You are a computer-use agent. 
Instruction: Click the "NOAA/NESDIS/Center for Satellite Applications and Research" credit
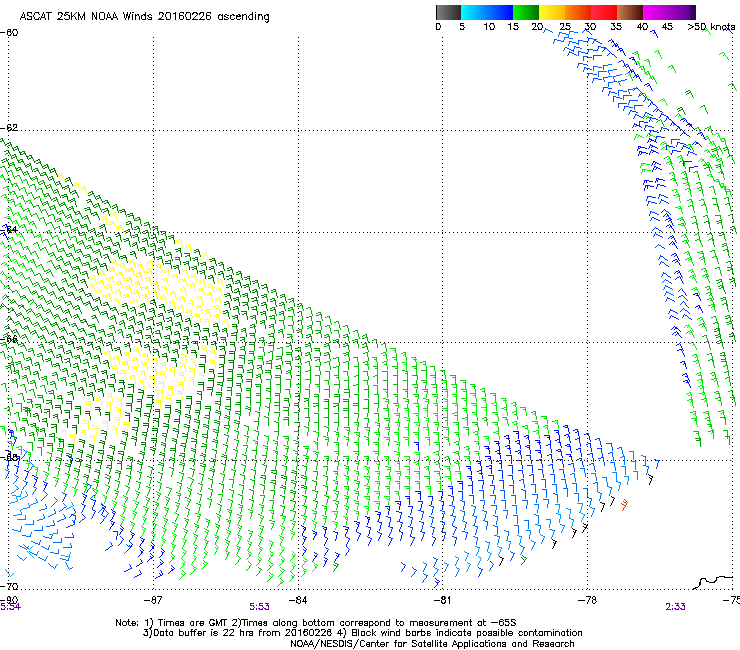[432, 644]
